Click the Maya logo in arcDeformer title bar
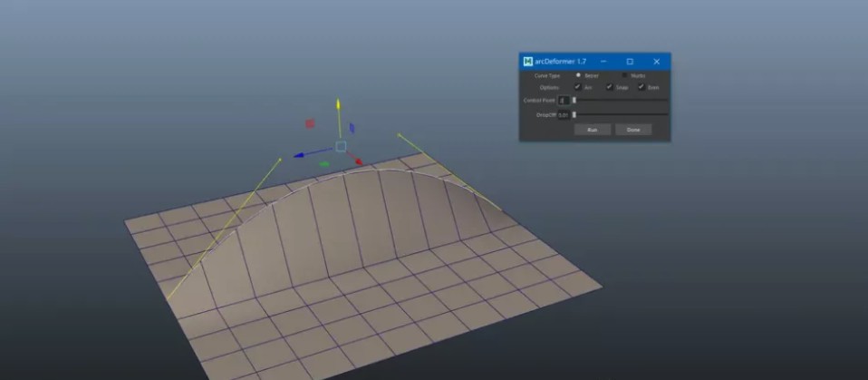Screen dimensions: 868x380 527,61
